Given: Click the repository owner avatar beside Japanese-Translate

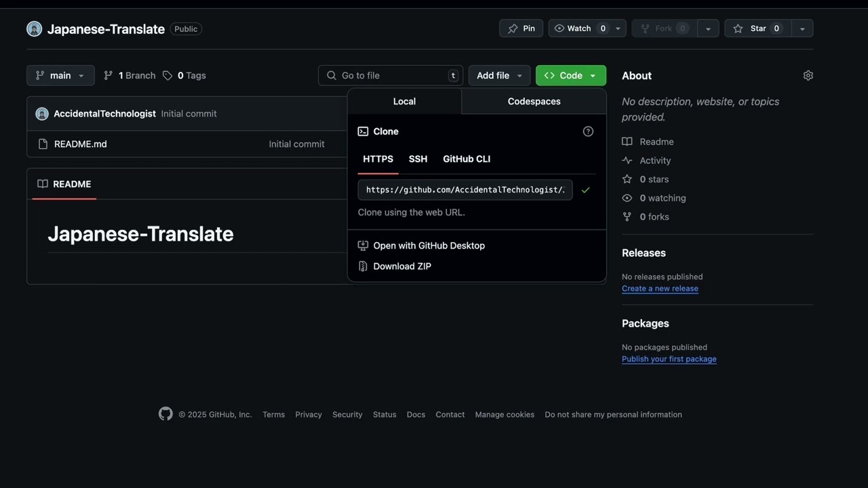Looking at the screenshot, I should click(x=34, y=28).
